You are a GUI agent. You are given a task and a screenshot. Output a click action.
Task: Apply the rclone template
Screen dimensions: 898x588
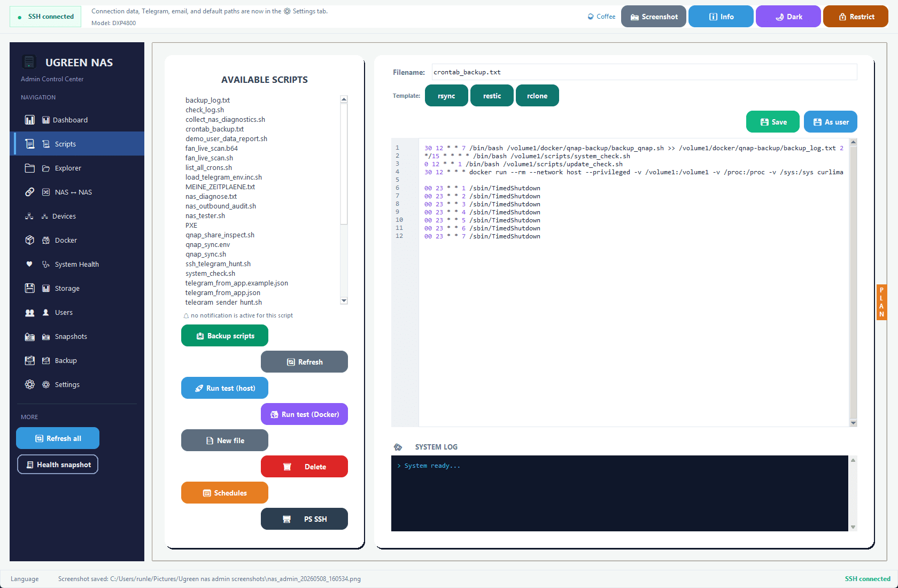[537, 96]
